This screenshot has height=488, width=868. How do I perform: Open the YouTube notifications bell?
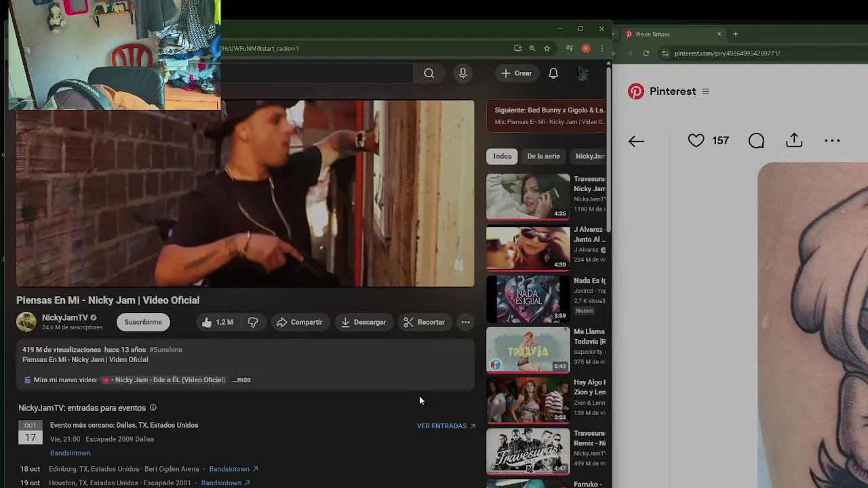pyautogui.click(x=553, y=73)
